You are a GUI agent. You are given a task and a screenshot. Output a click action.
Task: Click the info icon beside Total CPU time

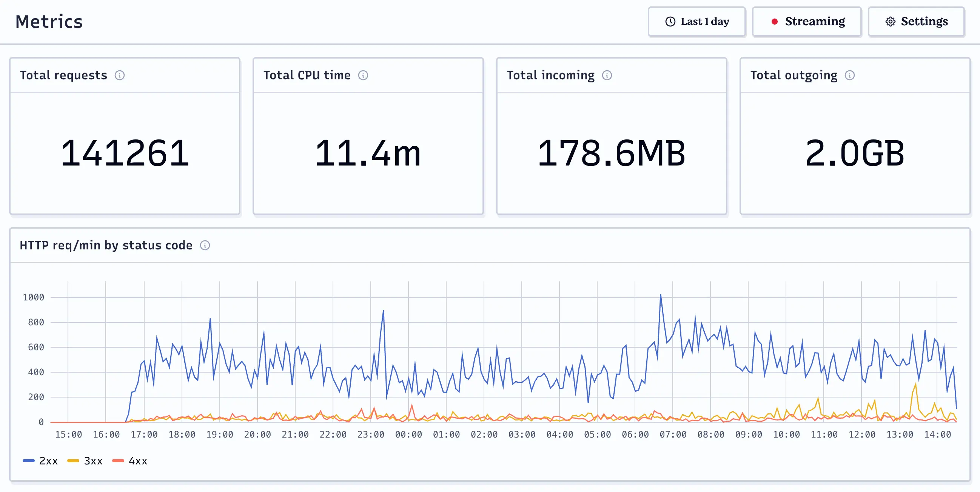[x=364, y=76]
